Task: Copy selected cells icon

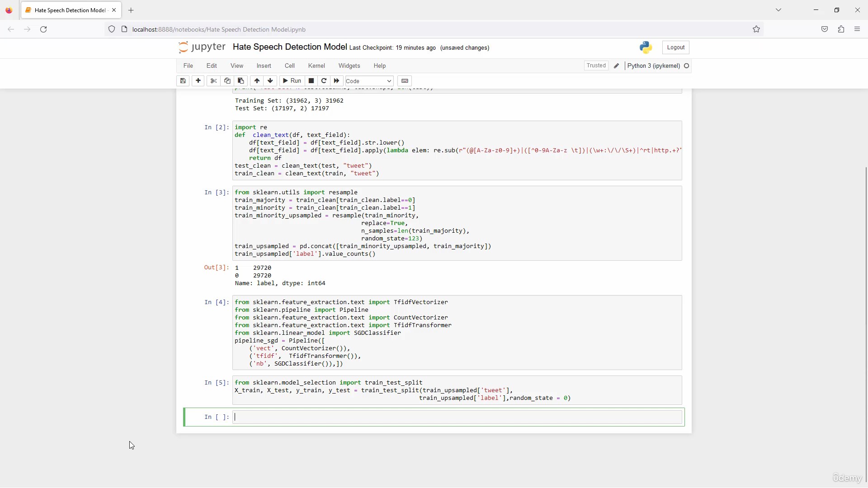Action: [227, 81]
